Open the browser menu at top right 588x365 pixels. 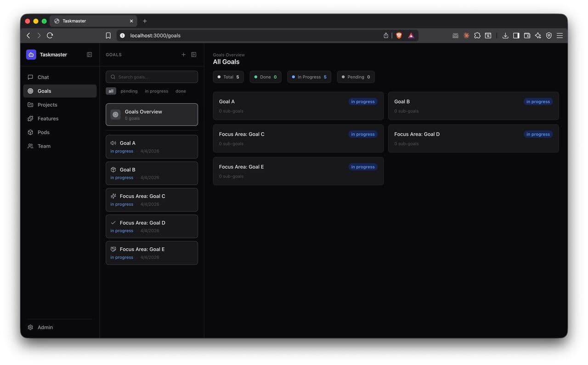point(560,35)
